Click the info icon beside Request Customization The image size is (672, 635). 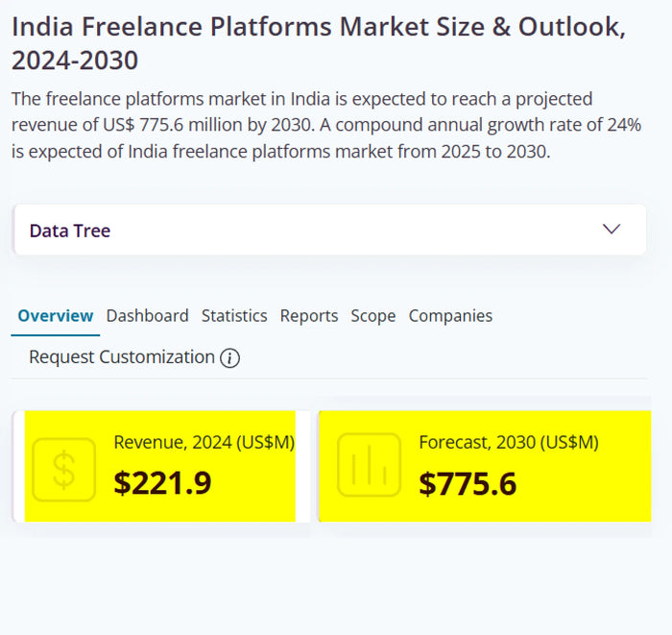229,358
